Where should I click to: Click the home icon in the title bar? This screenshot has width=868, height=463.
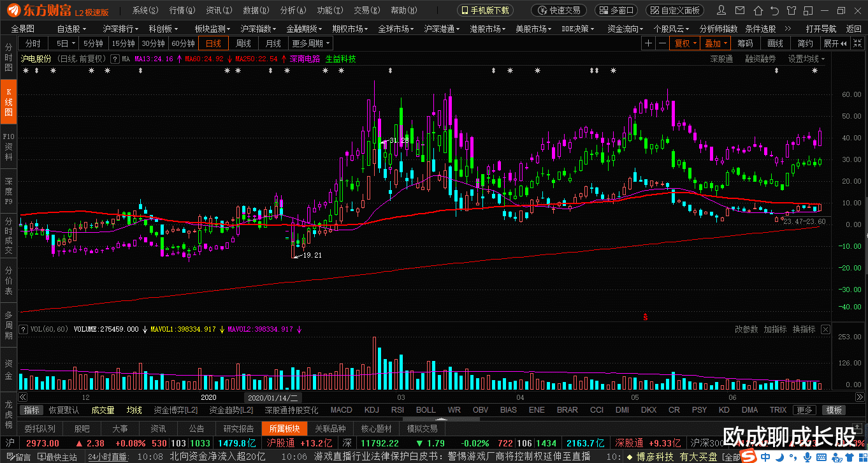(757, 10)
